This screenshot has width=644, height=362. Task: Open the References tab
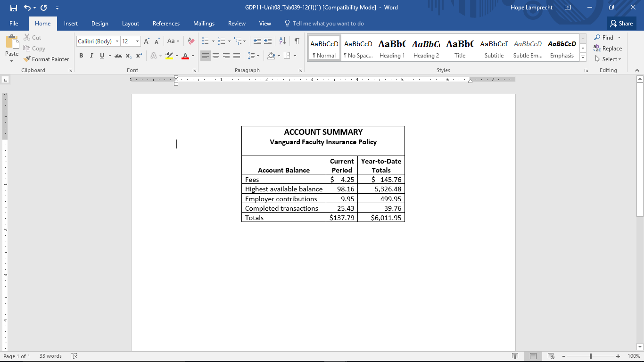pyautogui.click(x=166, y=23)
